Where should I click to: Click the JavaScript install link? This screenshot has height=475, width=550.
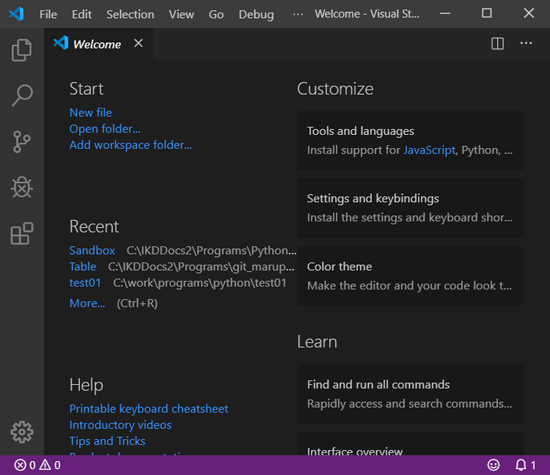pos(429,150)
